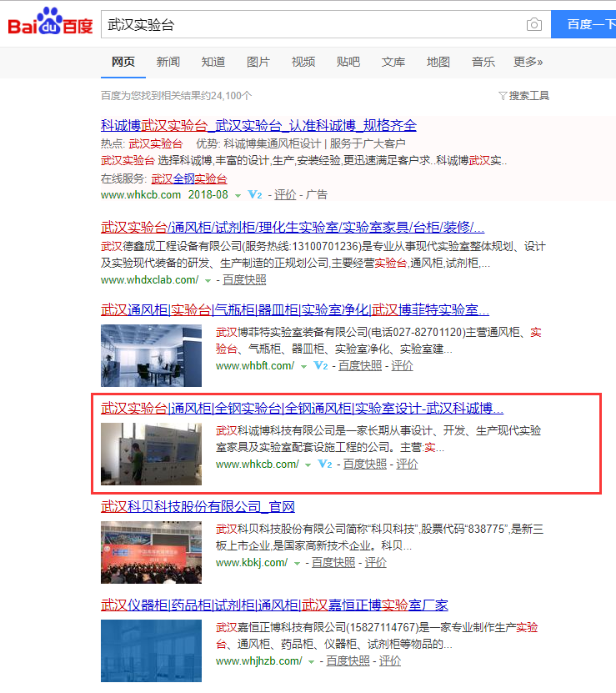The image size is (616, 693).
Task: Click 评价 link for www.kbkj.com result
Action: (x=375, y=563)
